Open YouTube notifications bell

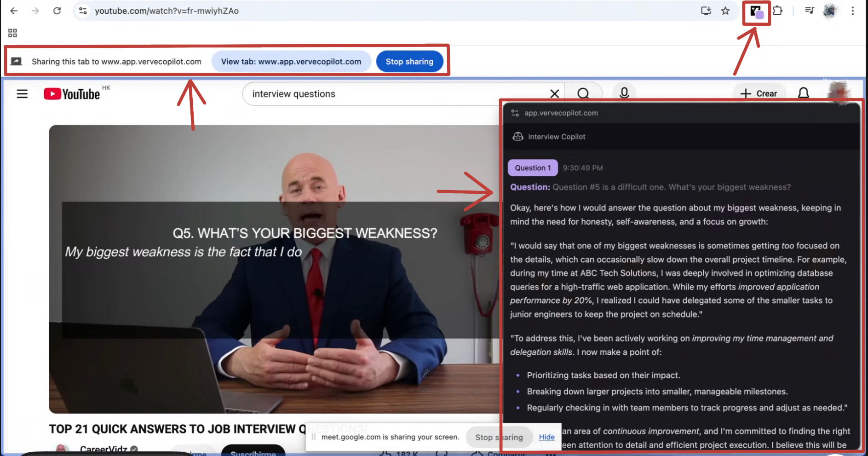point(803,93)
